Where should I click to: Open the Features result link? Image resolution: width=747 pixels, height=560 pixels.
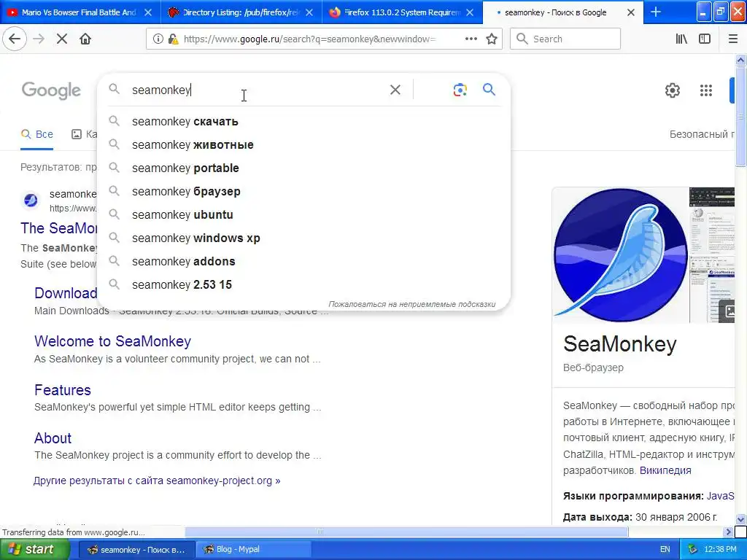coord(63,390)
